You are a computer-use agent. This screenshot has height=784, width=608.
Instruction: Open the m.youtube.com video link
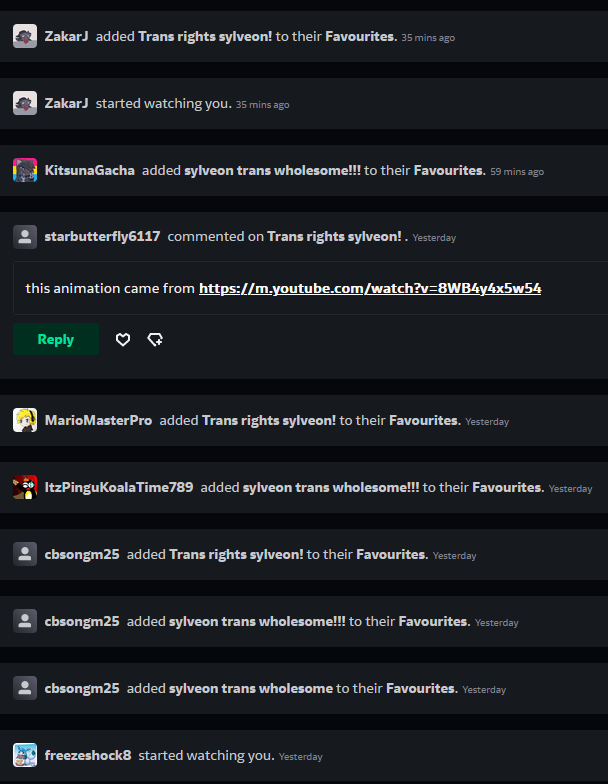370,288
